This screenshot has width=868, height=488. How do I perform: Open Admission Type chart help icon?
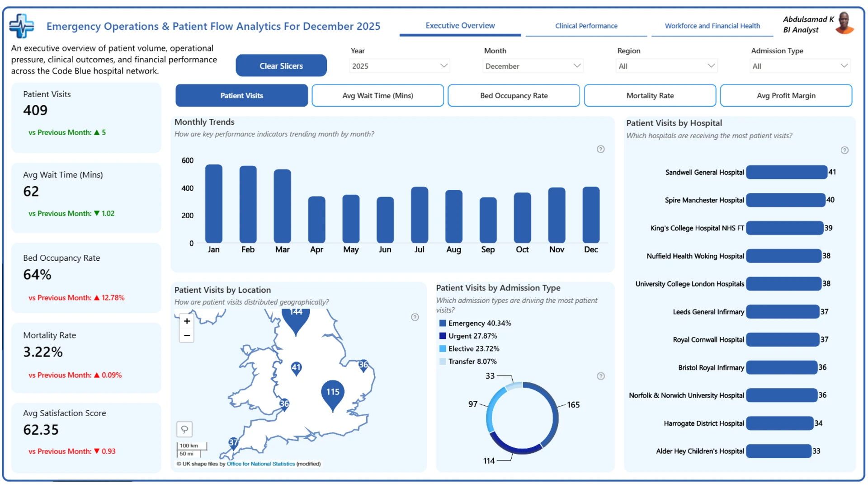pos(600,376)
